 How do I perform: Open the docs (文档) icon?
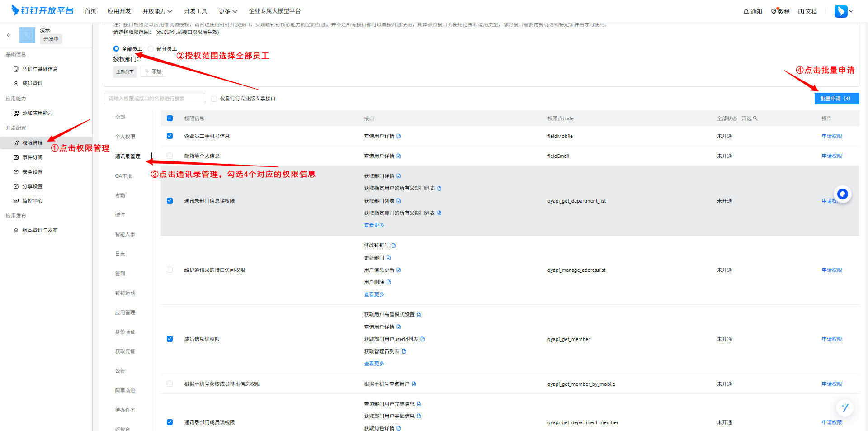pos(801,11)
